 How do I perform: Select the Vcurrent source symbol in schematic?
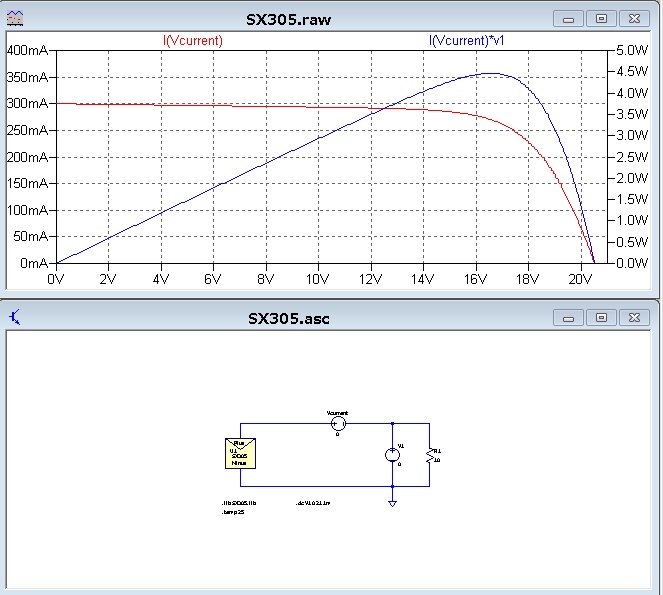pyautogui.click(x=338, y=423)
